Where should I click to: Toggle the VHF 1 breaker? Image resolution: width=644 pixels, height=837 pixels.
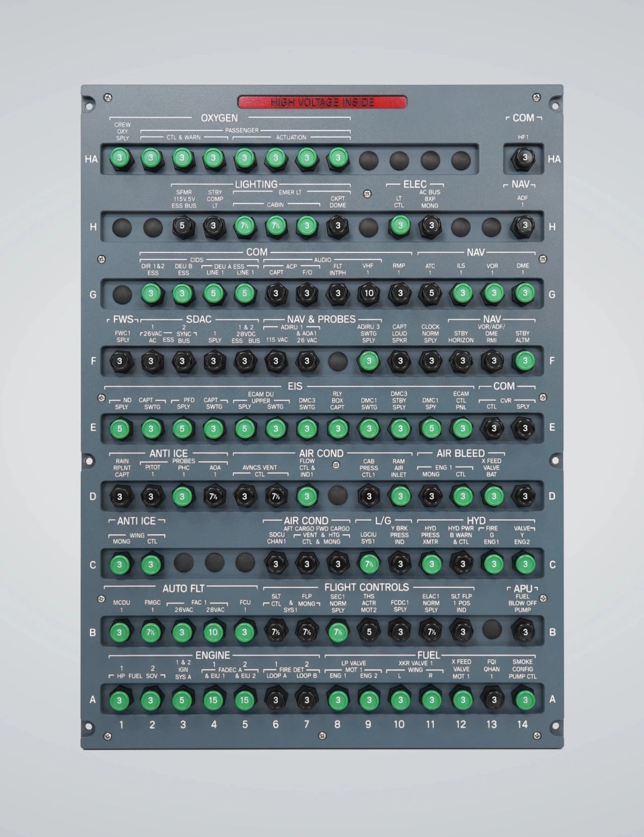pos(369,293)
